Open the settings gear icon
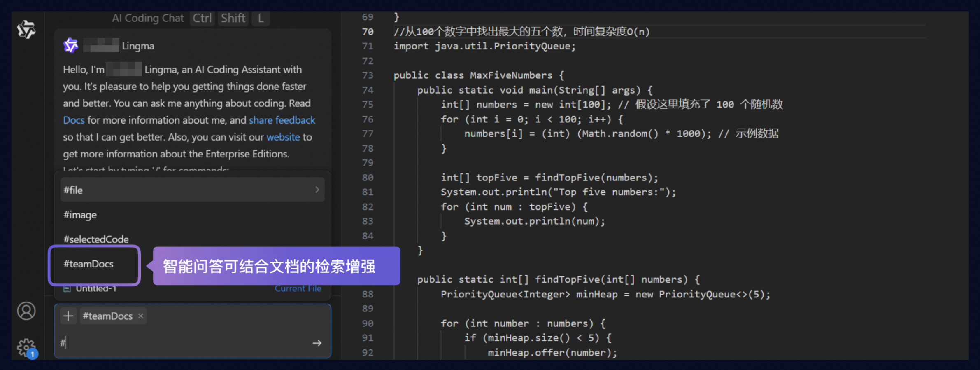Screen dimensions: 980x370 tap(26, 348)
